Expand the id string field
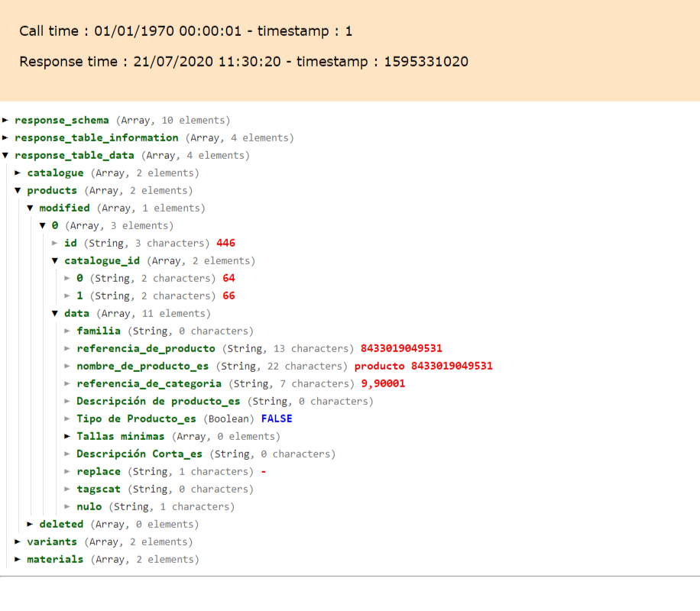The width and height of the screenshot is (700, 611). [55, 243]
